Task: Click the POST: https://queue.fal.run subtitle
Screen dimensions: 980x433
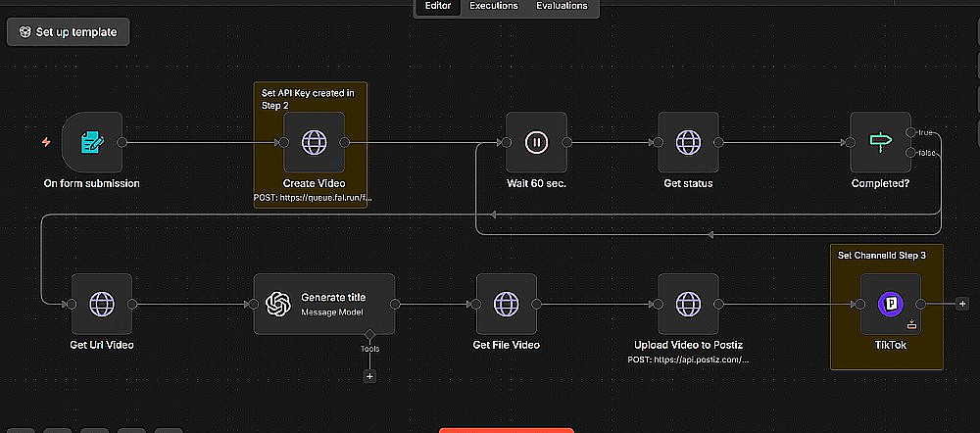Action: coord(314,197)
